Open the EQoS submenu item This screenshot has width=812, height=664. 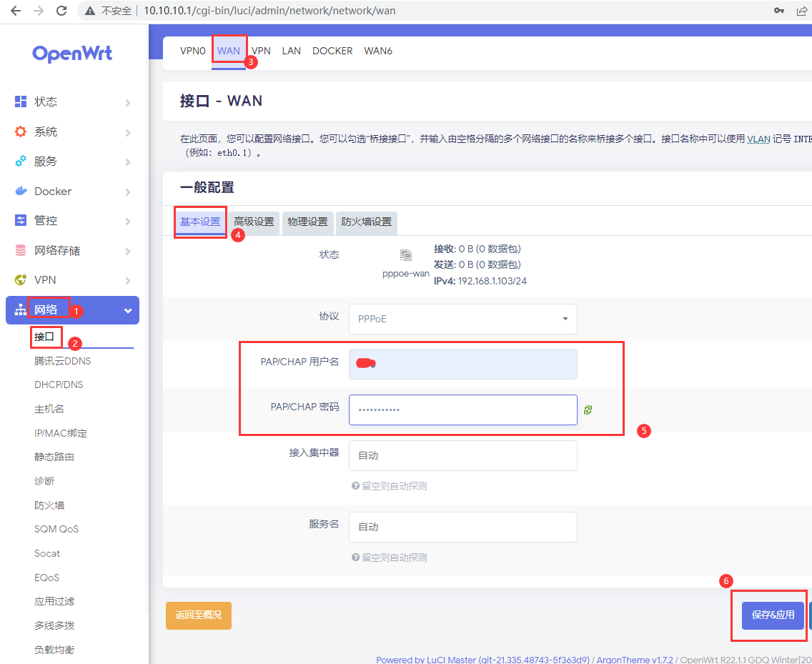click(x=46, y=578)
